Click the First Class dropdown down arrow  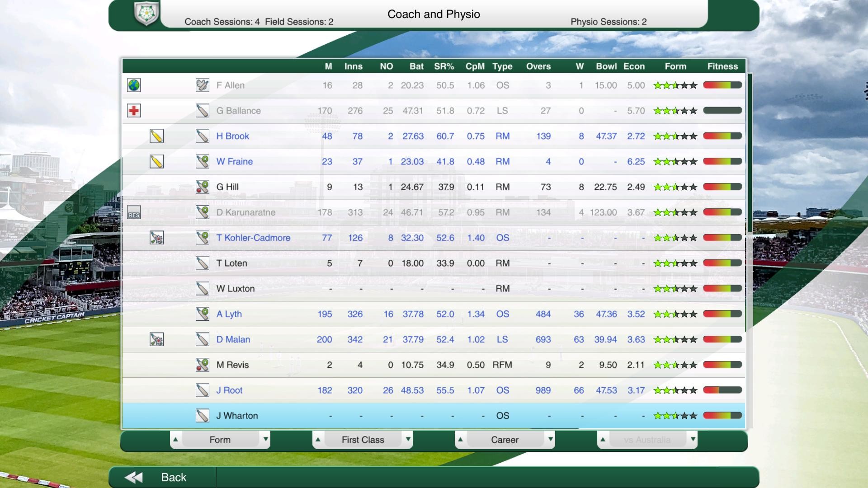tap(408, 439)
